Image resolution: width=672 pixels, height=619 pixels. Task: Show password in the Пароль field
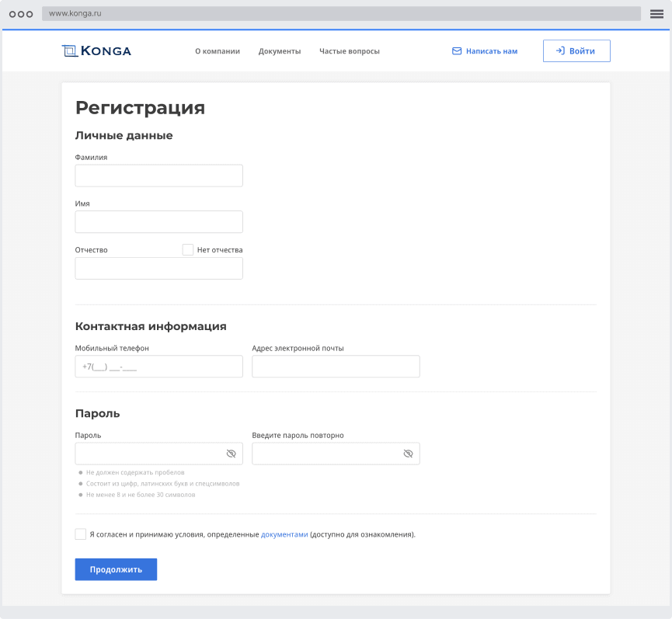231,454
